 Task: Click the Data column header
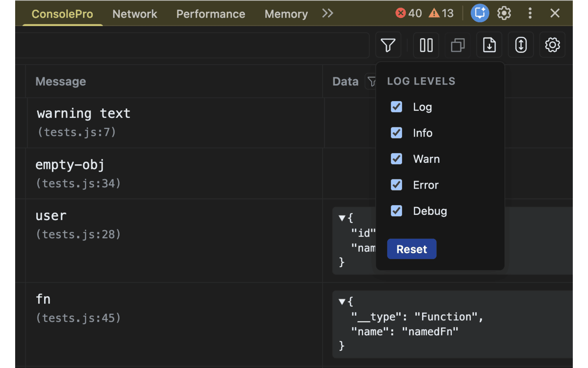click(345, 81)
